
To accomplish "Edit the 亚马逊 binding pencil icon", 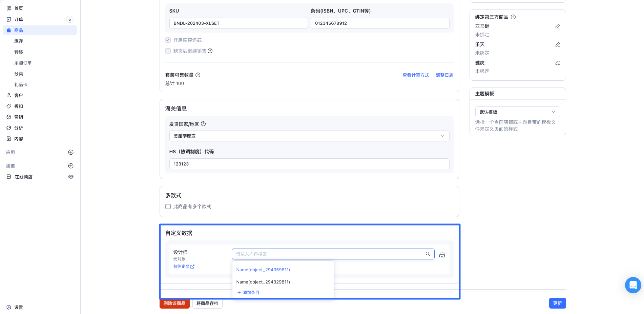I will pos(558,26).
